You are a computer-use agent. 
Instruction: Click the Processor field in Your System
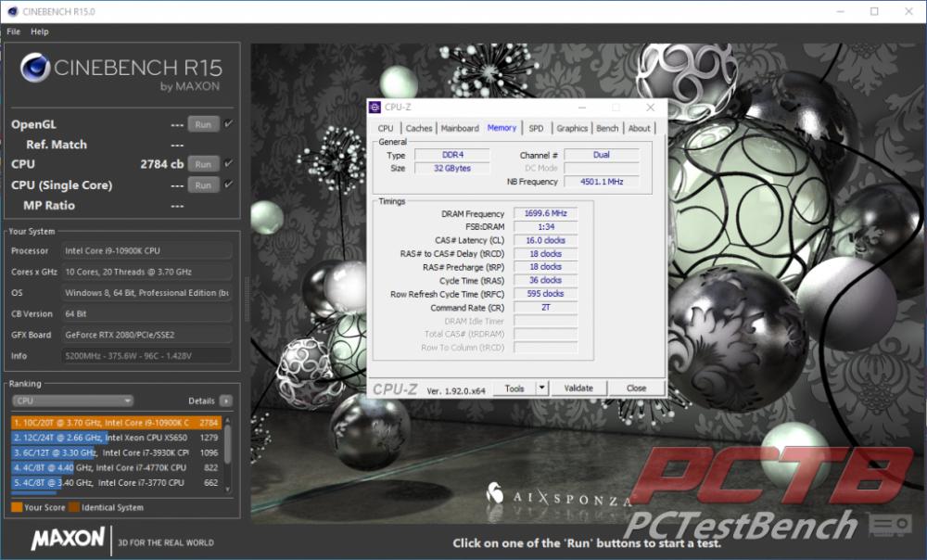tap(146, 250)
